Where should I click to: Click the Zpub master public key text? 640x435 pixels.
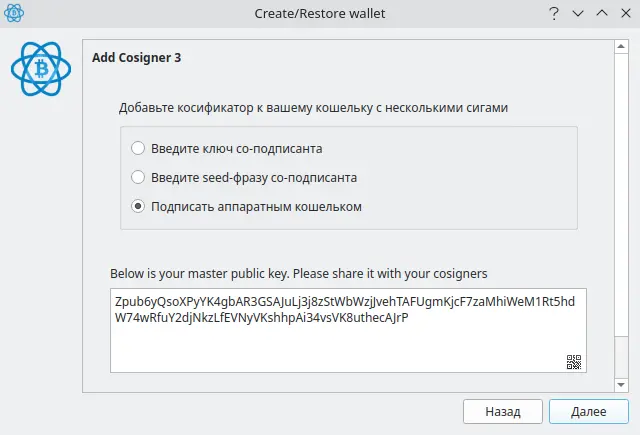coord(344,309)
